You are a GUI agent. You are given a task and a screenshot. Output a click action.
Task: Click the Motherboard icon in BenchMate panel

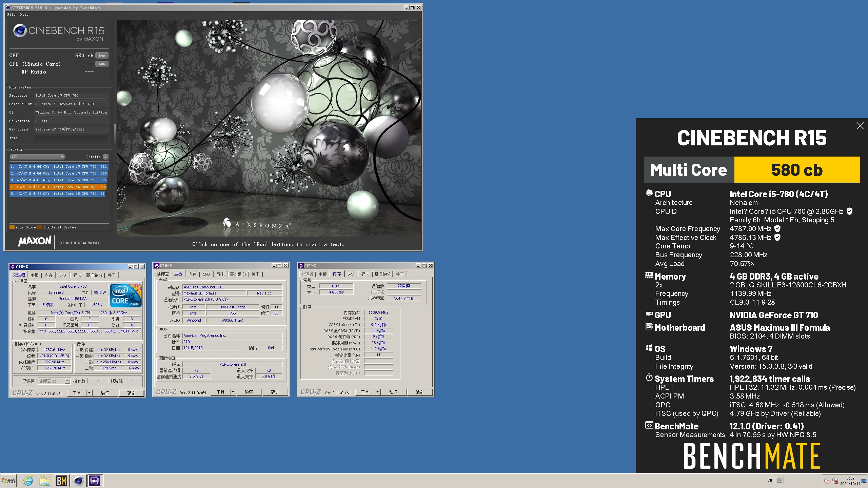tap(649, 326)
